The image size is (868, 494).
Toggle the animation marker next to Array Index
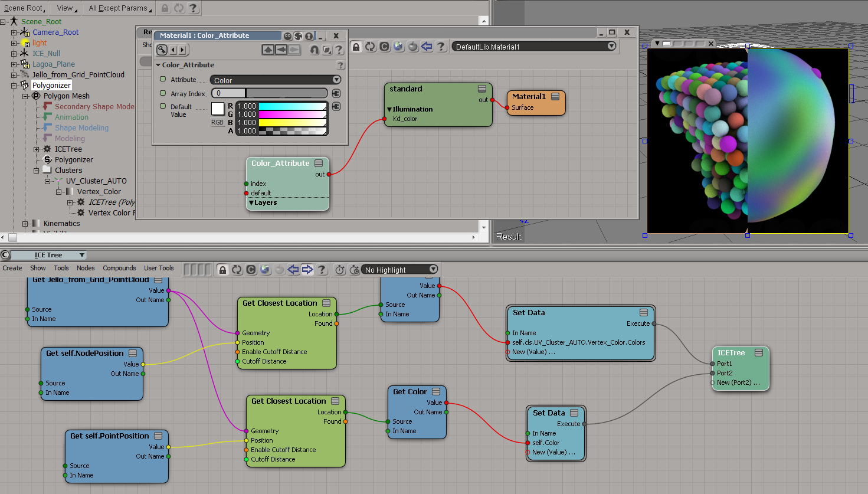tap(163, 93)
